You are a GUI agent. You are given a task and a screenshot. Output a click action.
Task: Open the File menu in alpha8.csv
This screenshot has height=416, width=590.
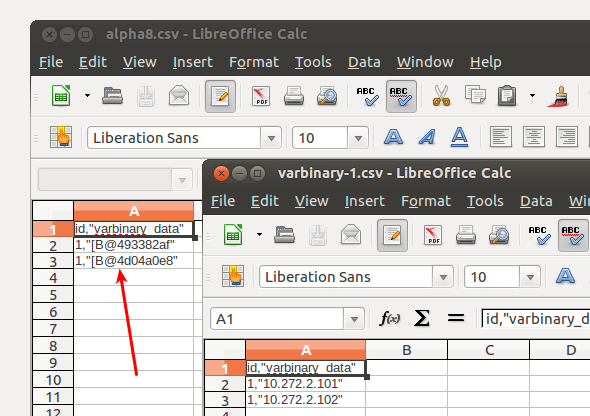click(x=51, y=62)
